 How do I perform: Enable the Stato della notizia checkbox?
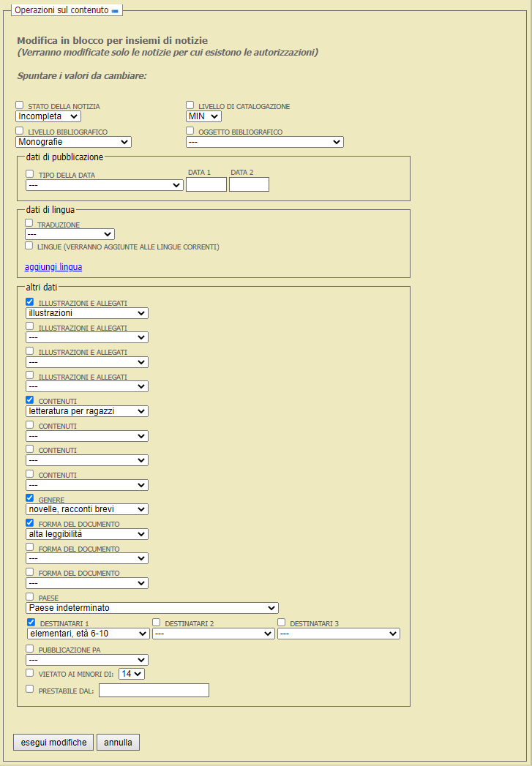pyautogui.click(x=20, y=105)
